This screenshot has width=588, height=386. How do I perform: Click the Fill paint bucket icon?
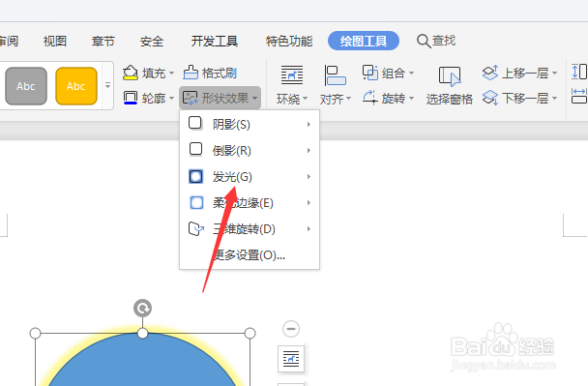click(x=131, y=73)
